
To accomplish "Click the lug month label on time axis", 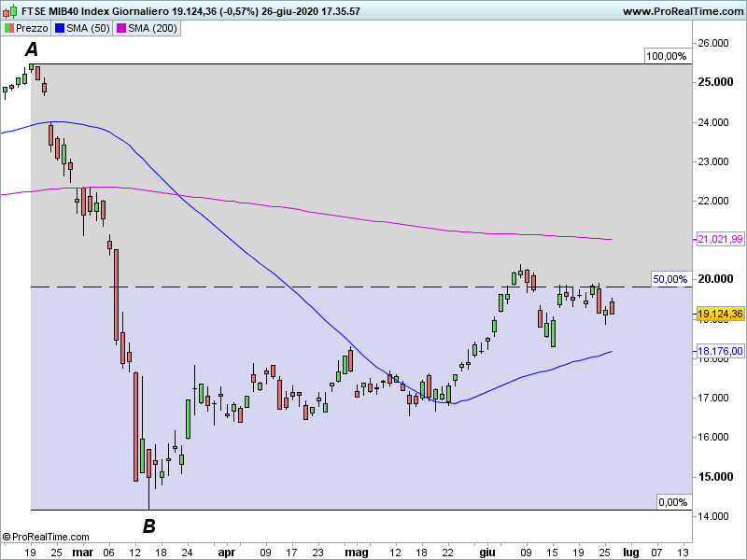I will [x=631, y=553].
